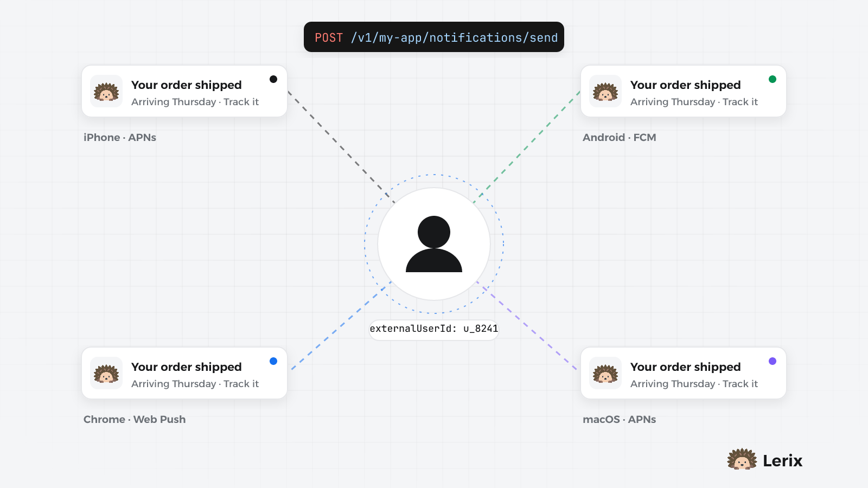The width and height of the screenshot is (868, 488).
Task: Click 'Arriving Thursday · Track it' on macOS card
Action: (694, 384)
